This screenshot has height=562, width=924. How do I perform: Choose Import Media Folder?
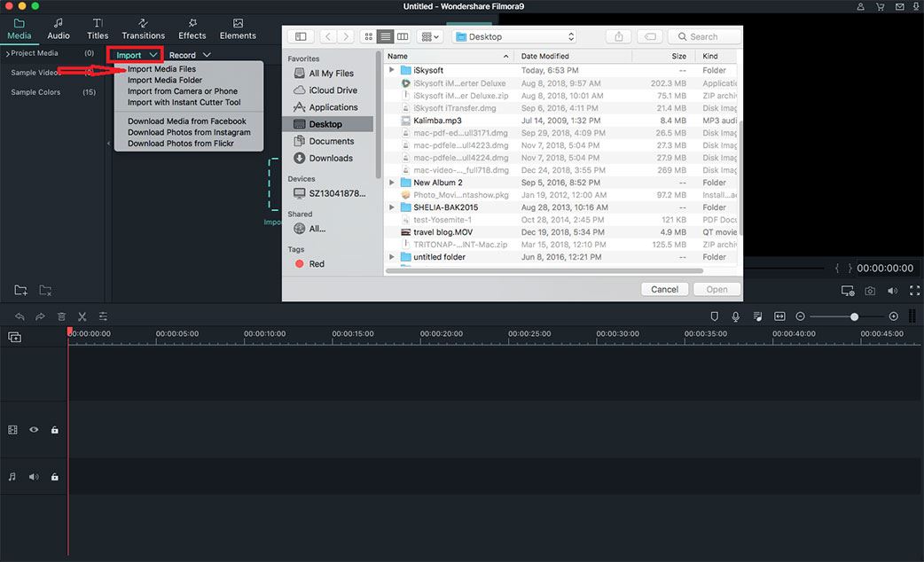click(x=164, y=80)
